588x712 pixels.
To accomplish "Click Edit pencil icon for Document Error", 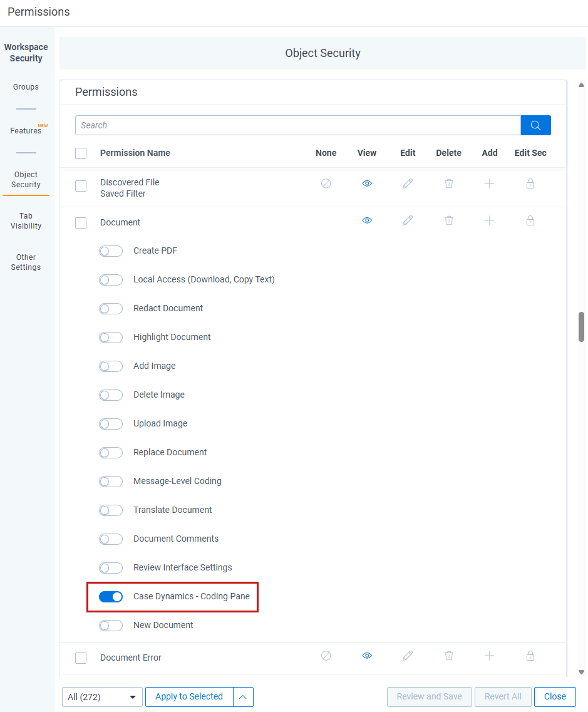I will (x=408, y=656).
